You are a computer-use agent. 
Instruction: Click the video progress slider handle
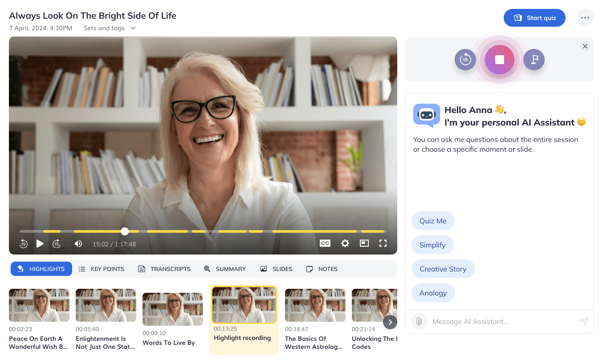click(x=125, y=231)
